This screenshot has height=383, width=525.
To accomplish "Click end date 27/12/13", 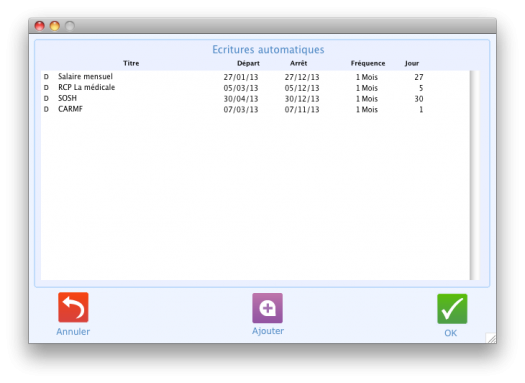I will [x=302, y=77].
